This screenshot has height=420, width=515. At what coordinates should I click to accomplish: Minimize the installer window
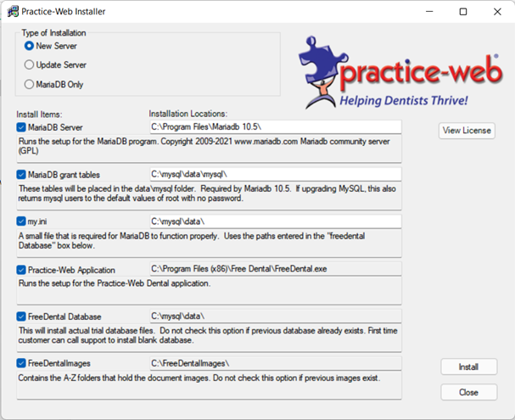[x=429, y=12]
